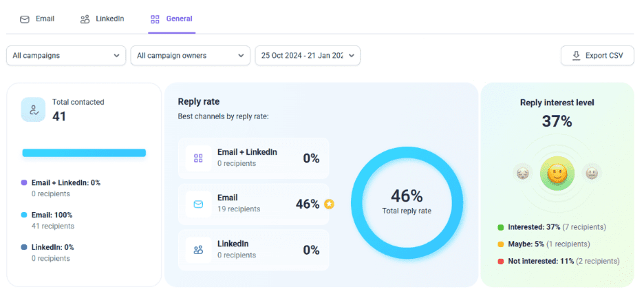Click the Email envelope icon in Reply rate

[198, 204]
